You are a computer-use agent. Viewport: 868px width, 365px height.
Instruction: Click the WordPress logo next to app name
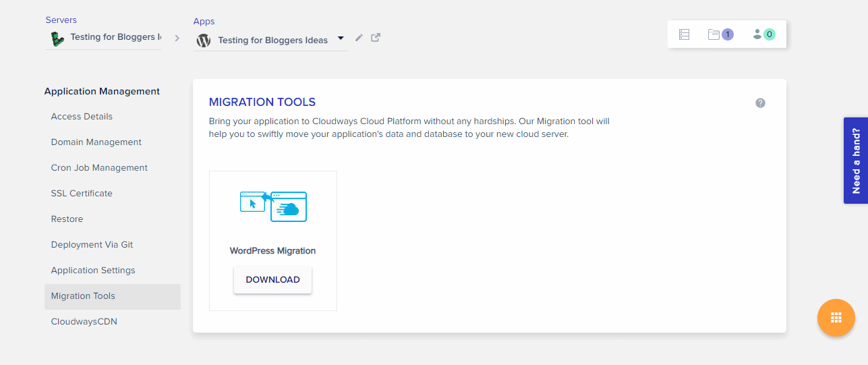[204, 40]
